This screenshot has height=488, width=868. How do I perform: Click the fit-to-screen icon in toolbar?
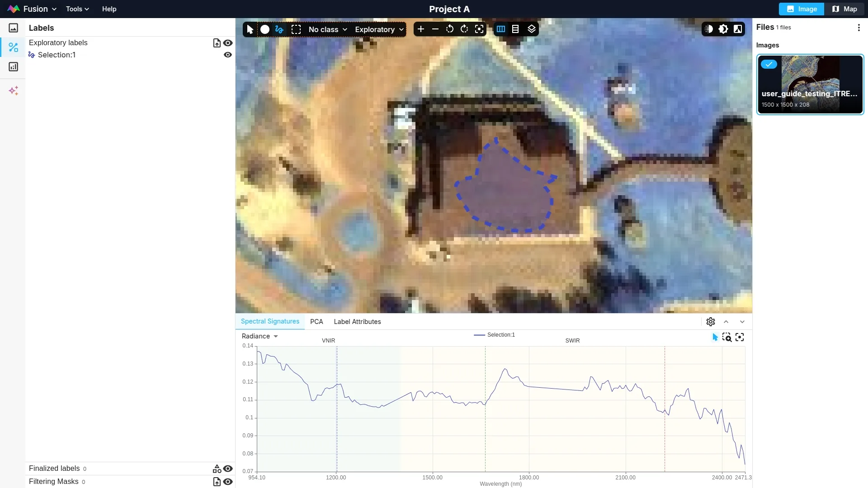click(x=479, y=29)
